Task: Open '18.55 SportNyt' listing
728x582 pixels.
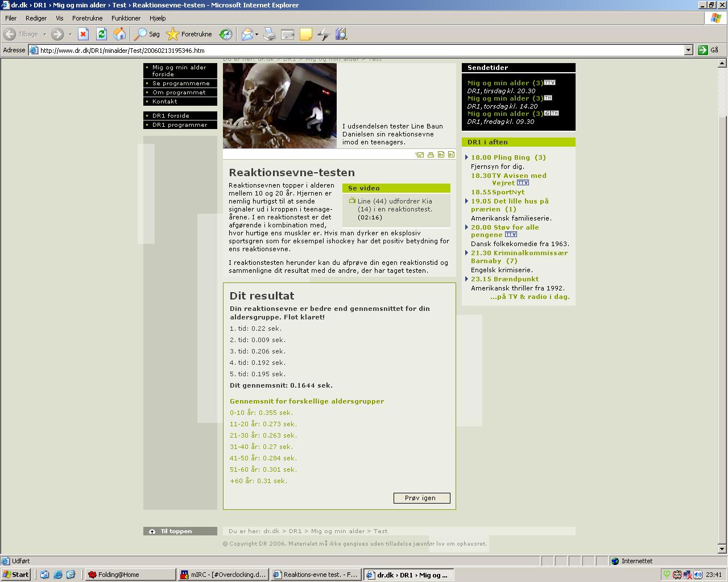Action: tap(498, 192)
